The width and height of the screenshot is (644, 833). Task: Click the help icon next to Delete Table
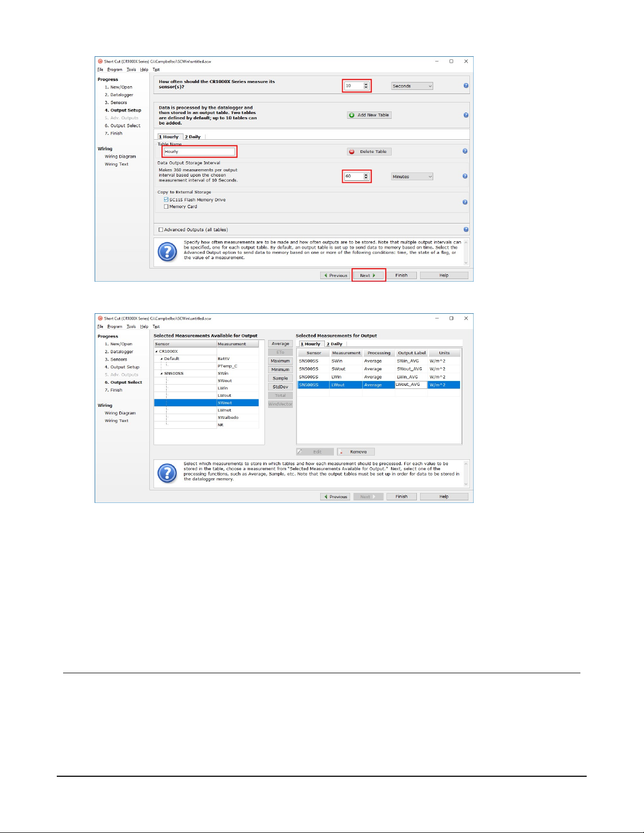[x=465, y=151]
